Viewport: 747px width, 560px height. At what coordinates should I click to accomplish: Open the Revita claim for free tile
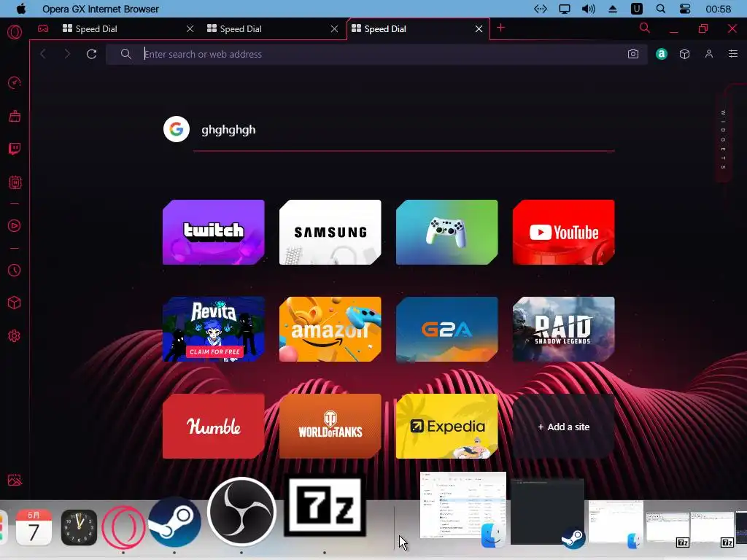pyautogui.click(x=214, y=329)
